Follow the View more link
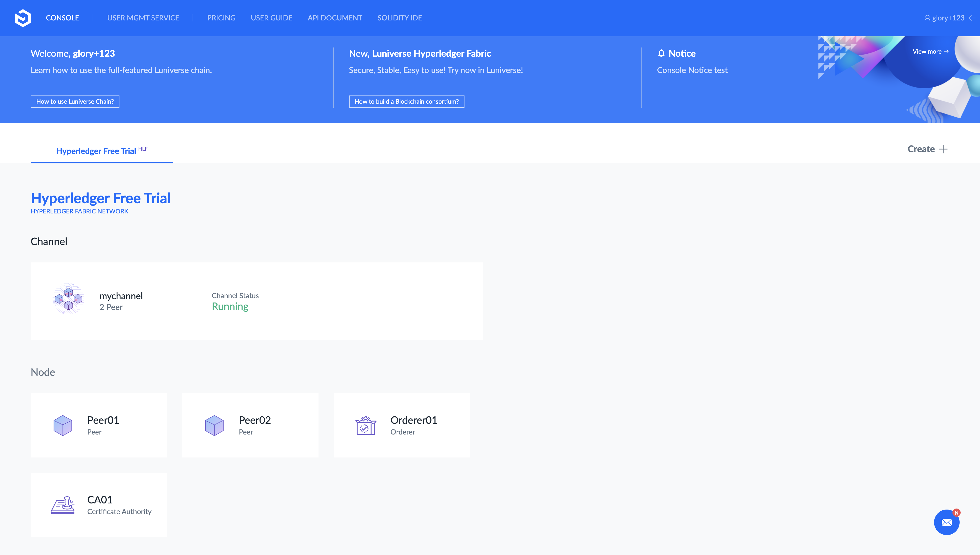Viewport: 980px width, 555px height. point(930,52)
